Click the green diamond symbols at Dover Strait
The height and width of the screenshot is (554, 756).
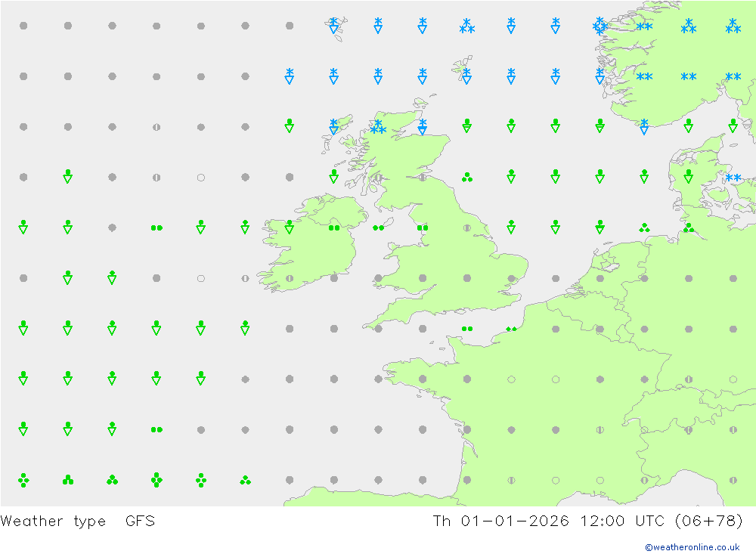click(511, 330)
